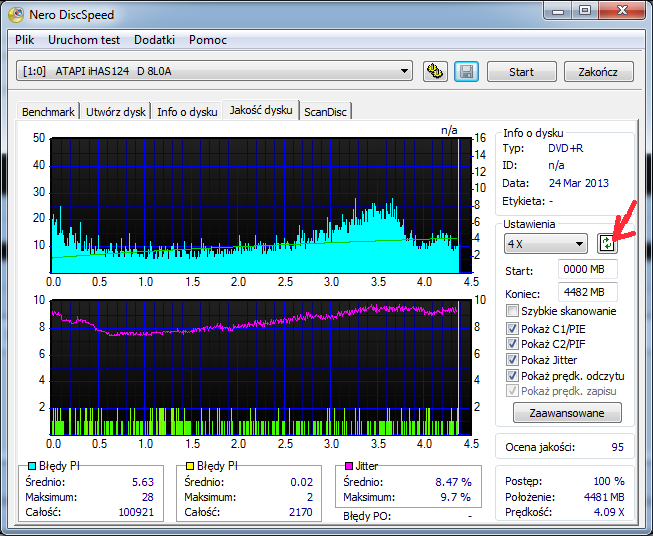
Task: Click the yellow Błędy PI legend swatch
Action: (190, 466)
